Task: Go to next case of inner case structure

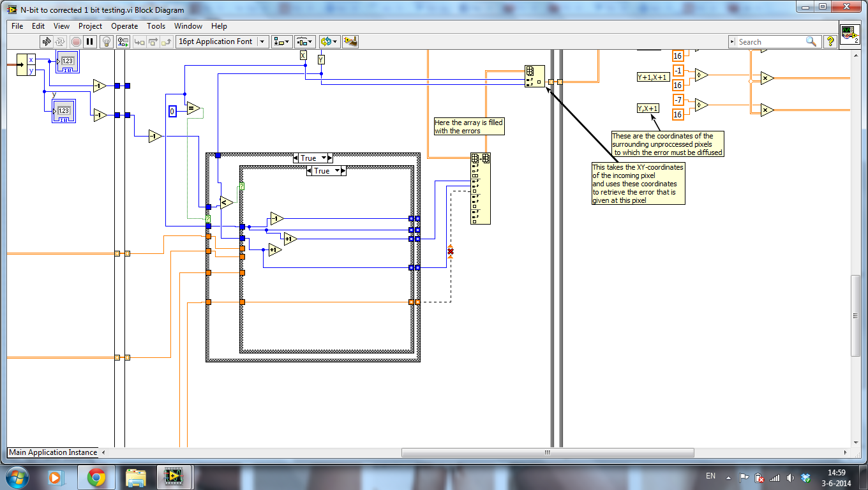Action: click(x=344, y=171)
